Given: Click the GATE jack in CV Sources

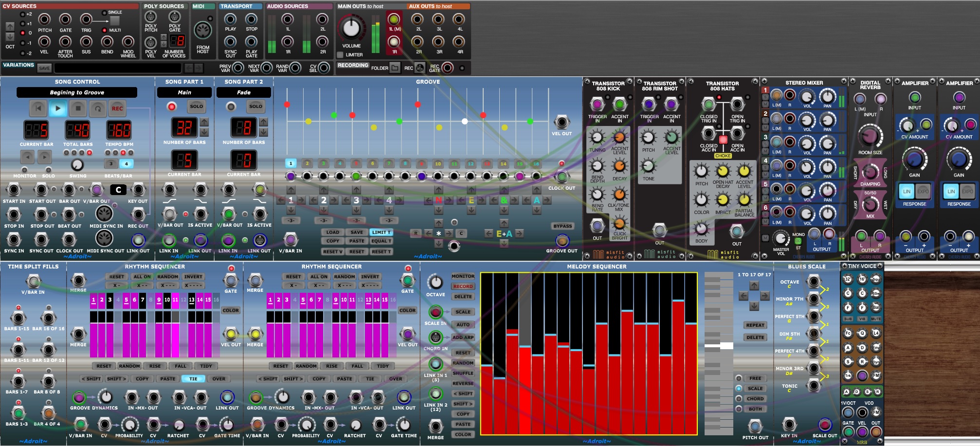Looking at the screenshot, I should (65, 19).
